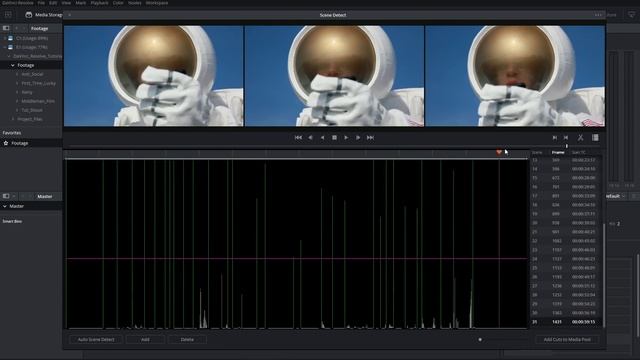Toggle the Footage panel sidebar icon
640x360 pixels.
point(6,28)
